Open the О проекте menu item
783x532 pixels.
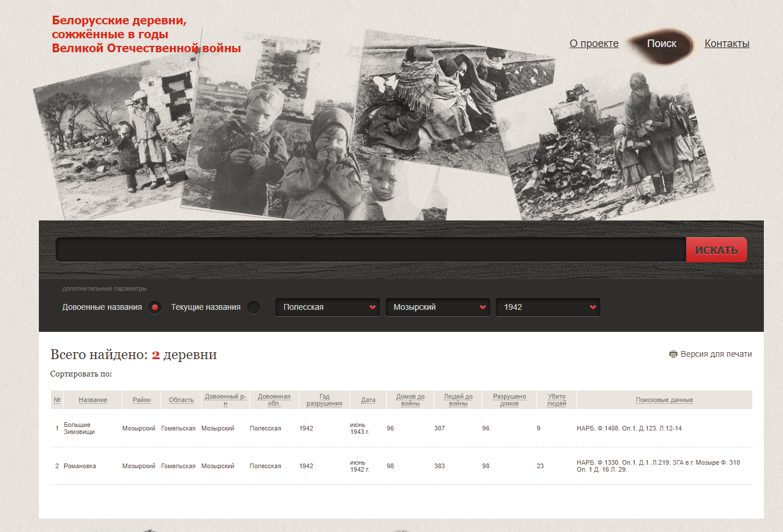tap(594, 44)
